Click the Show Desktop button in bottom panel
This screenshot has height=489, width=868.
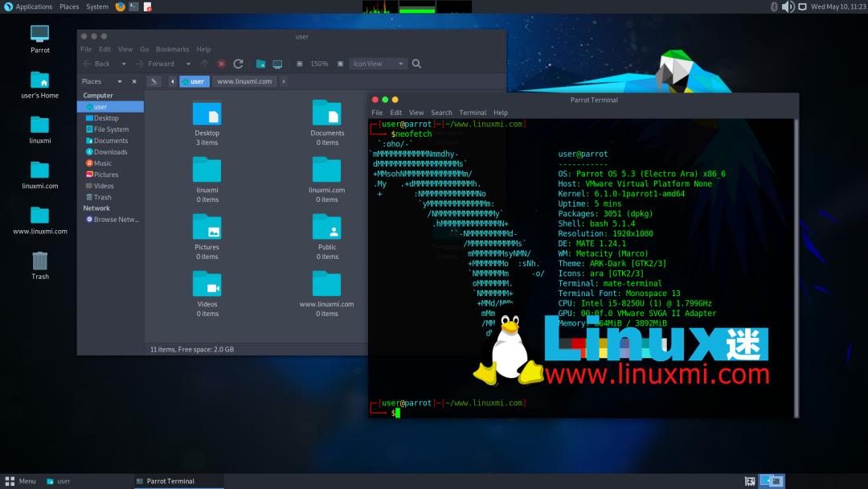(x=750, y=481)
